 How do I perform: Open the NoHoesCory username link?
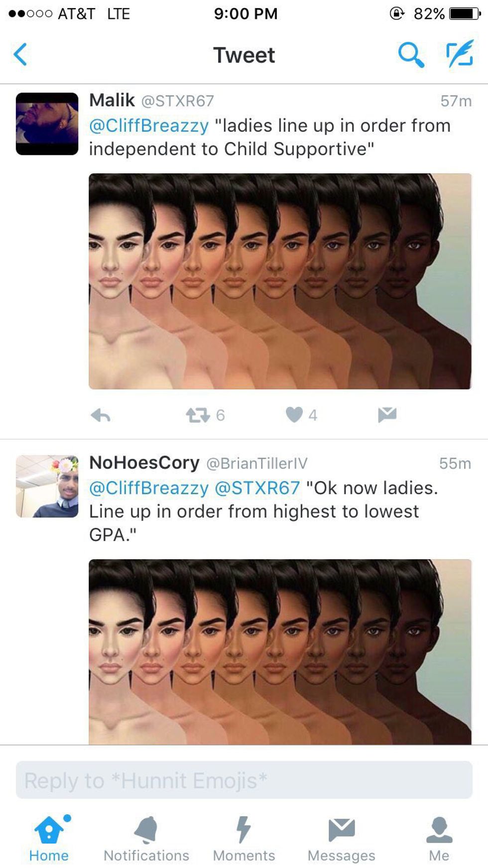[144, 463]
